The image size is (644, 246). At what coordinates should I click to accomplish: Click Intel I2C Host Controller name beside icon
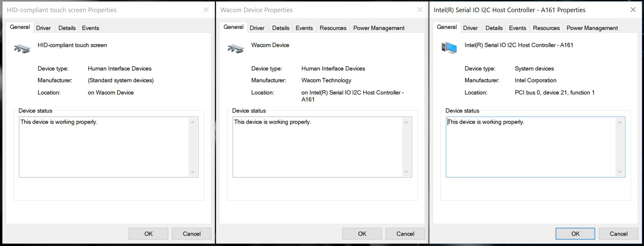point(519,45)
